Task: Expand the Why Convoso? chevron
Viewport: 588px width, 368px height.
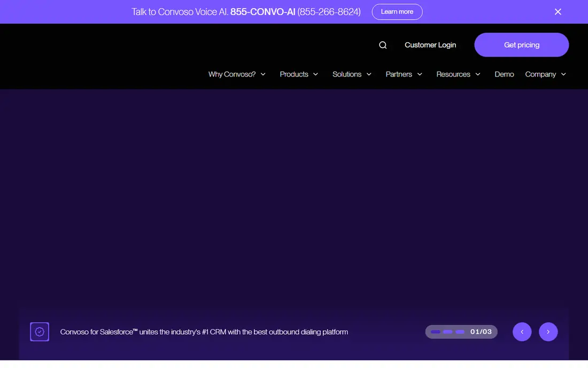Action: point(263,74)
